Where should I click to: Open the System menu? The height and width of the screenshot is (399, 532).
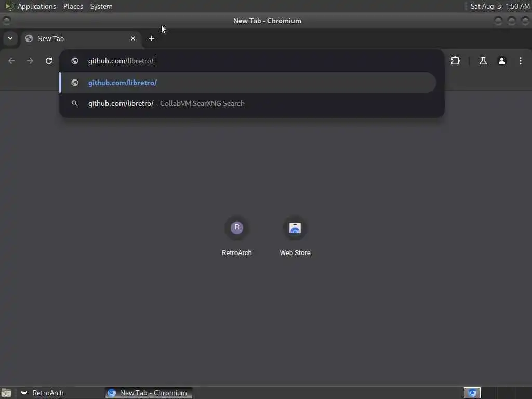point(101,6)
